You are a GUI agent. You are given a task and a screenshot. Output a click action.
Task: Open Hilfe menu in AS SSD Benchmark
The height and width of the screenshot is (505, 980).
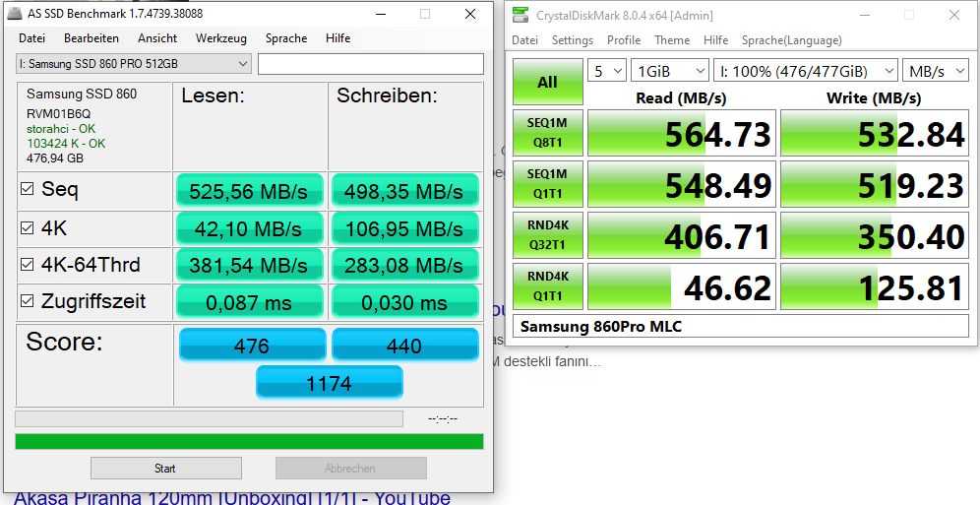coord(338,38)
